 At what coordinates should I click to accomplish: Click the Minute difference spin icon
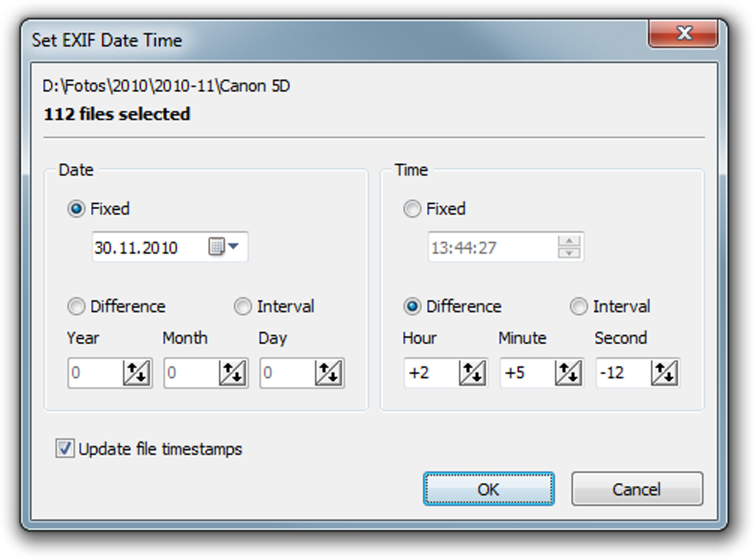[x=568, y=373]
